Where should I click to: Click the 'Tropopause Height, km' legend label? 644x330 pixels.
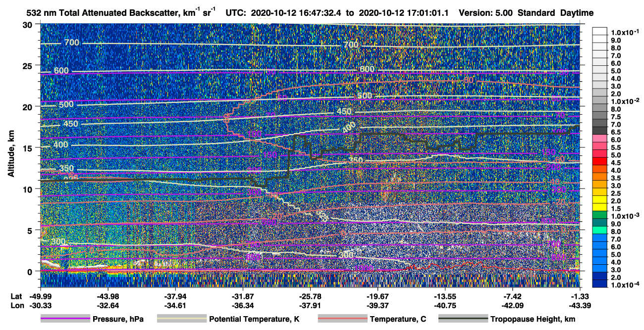coord(533,320)
